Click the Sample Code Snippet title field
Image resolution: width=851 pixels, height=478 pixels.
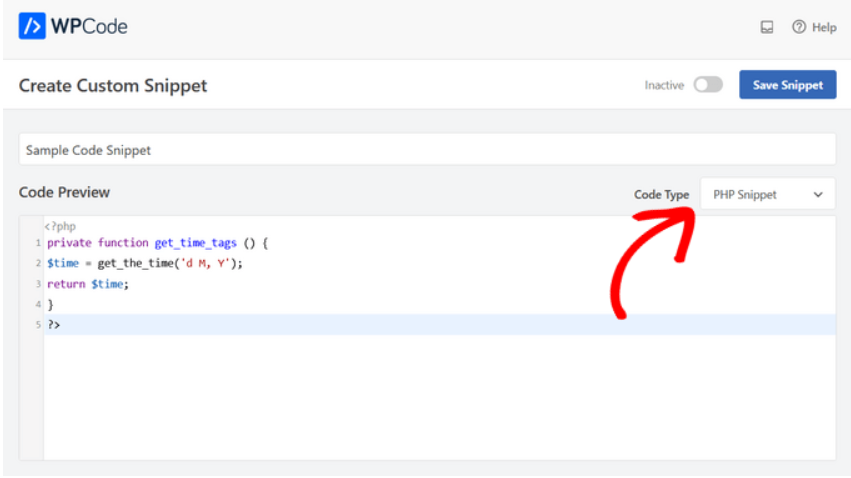pyautogui.click(x=427, y=149)
